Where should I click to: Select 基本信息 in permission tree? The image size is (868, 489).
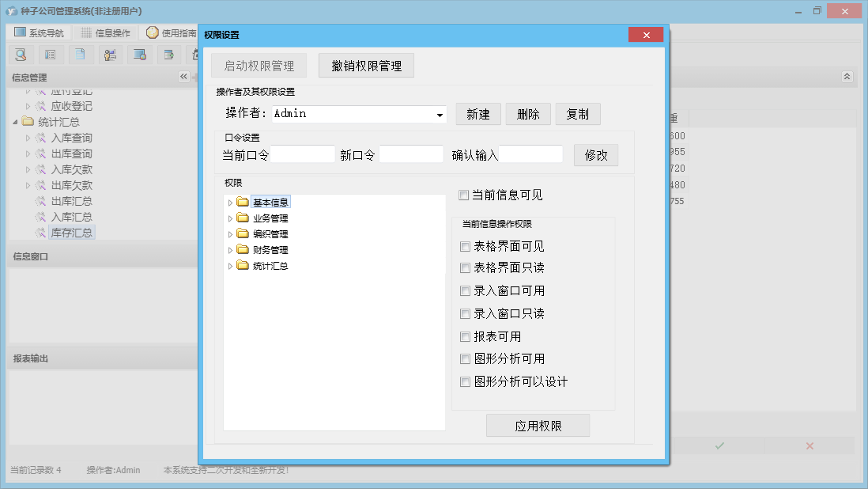pos(270,203)
